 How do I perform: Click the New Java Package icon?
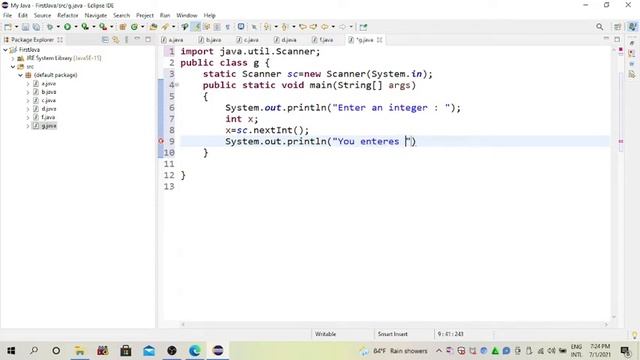point(122,27)
